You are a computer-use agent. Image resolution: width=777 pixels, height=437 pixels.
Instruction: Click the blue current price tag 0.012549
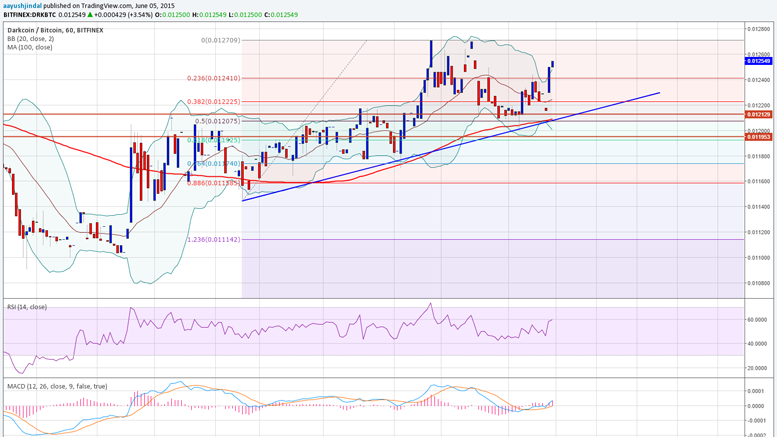coord(758,61)
